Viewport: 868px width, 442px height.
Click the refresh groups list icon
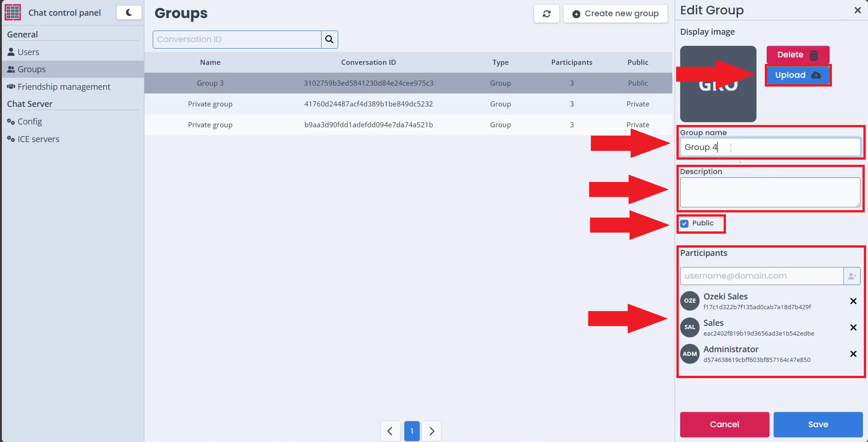(x=546, y=14)
